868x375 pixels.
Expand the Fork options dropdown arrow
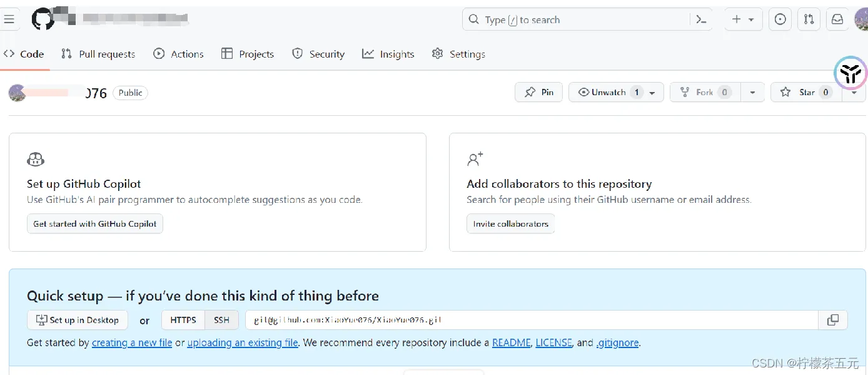click(x=752, y=93)
